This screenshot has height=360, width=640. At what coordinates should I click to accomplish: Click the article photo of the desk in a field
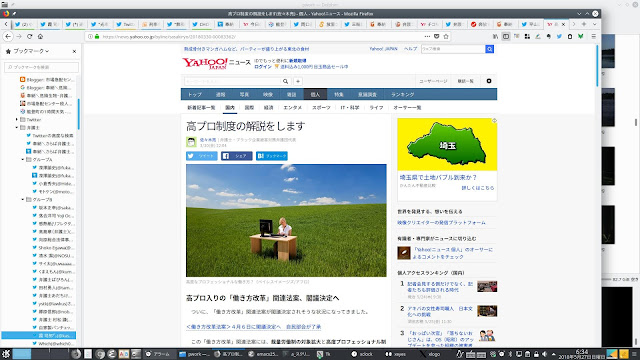click(x=286, y=220)
